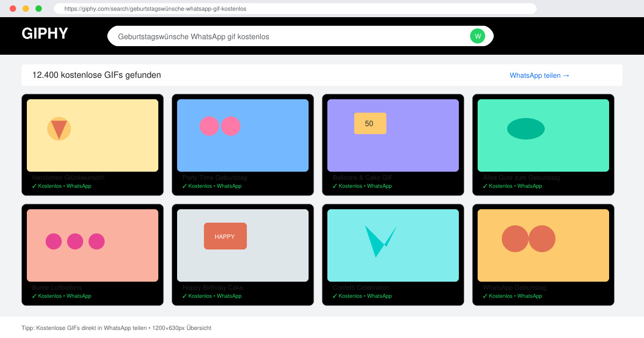Click the GIPHY logo
The image size is (644, 338).
(x=45, y=34)
